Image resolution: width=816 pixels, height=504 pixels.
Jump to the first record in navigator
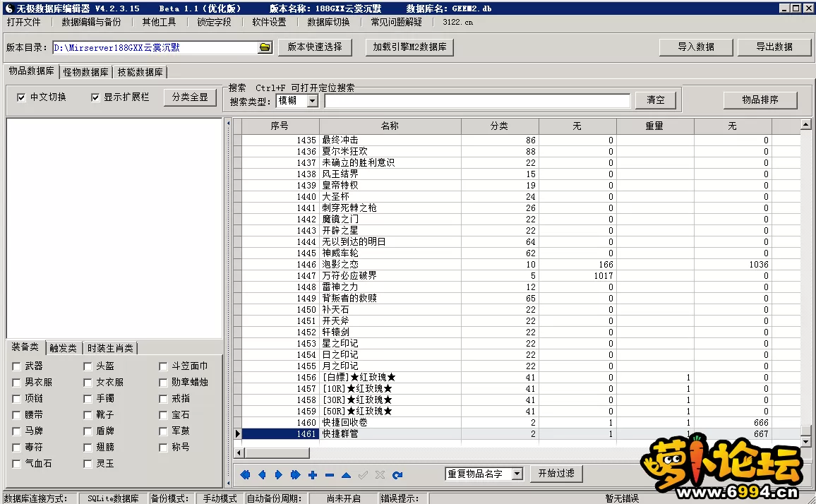pyautogui.click(x=245, y=474)
